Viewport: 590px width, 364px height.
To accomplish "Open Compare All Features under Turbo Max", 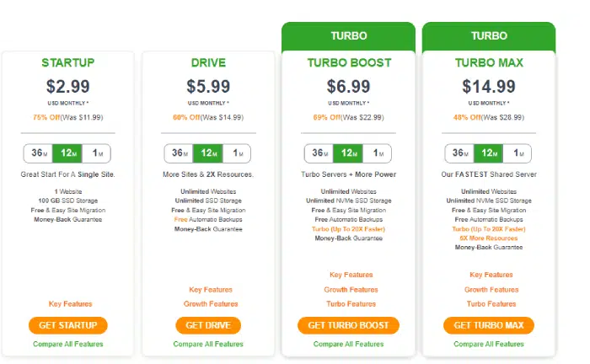I will tap(488, 344).
